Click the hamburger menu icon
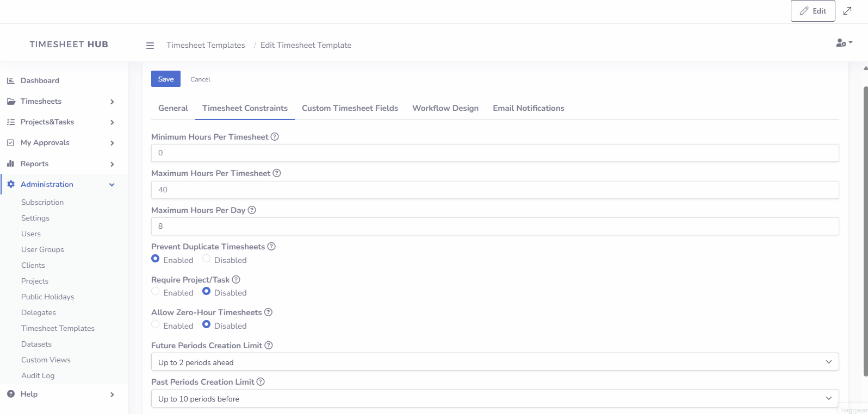The image size is (868, 414). [x=150, y=46]
